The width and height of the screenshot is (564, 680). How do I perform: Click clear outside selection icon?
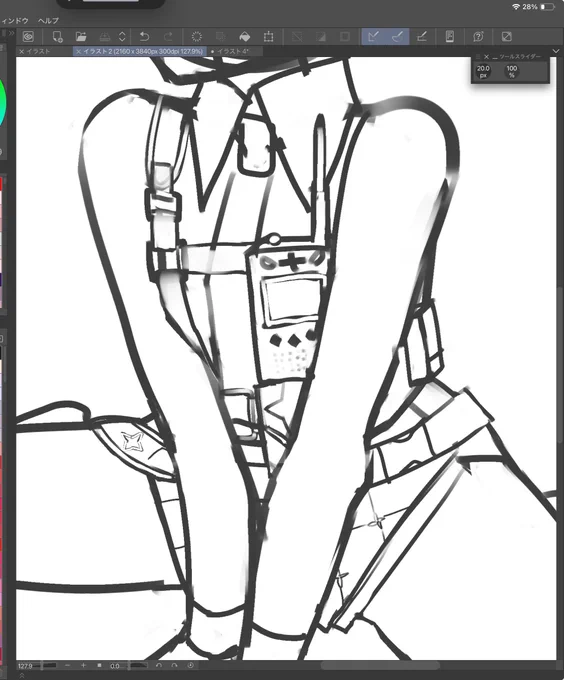221,37
